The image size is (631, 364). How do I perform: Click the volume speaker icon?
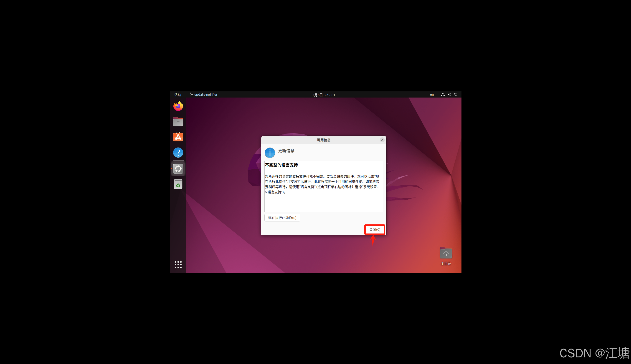449,95
